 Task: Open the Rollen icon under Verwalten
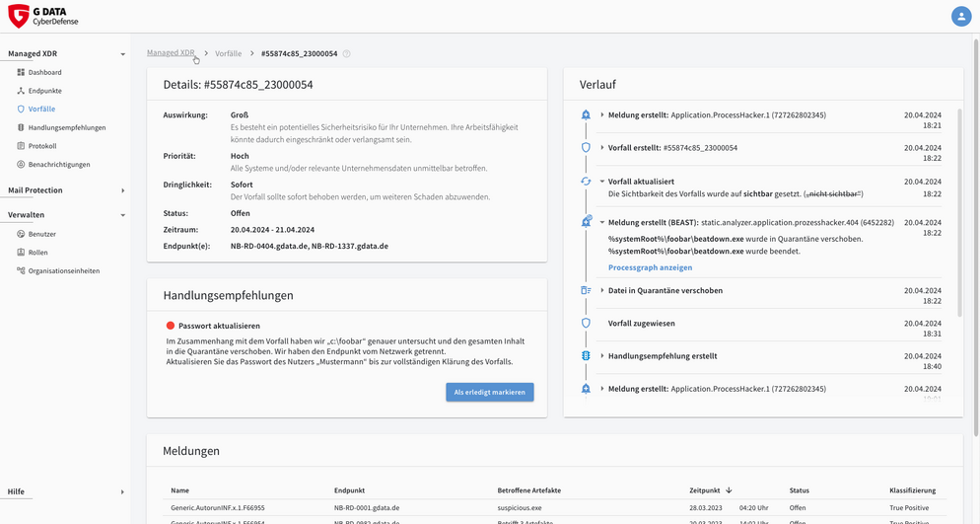coord(21,253)
